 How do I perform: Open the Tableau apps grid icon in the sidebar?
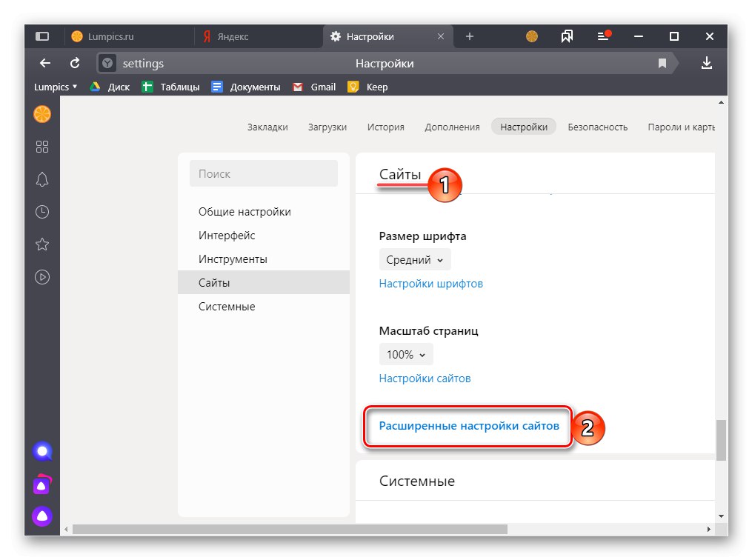pos(42,147)
